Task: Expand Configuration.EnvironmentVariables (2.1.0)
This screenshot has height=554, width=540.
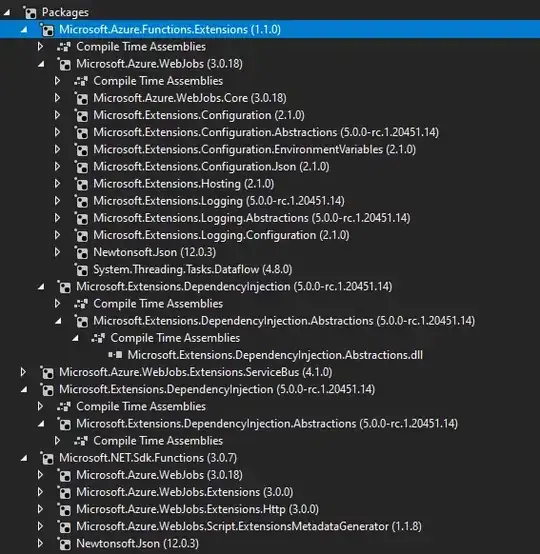Action: click(57, 149)
